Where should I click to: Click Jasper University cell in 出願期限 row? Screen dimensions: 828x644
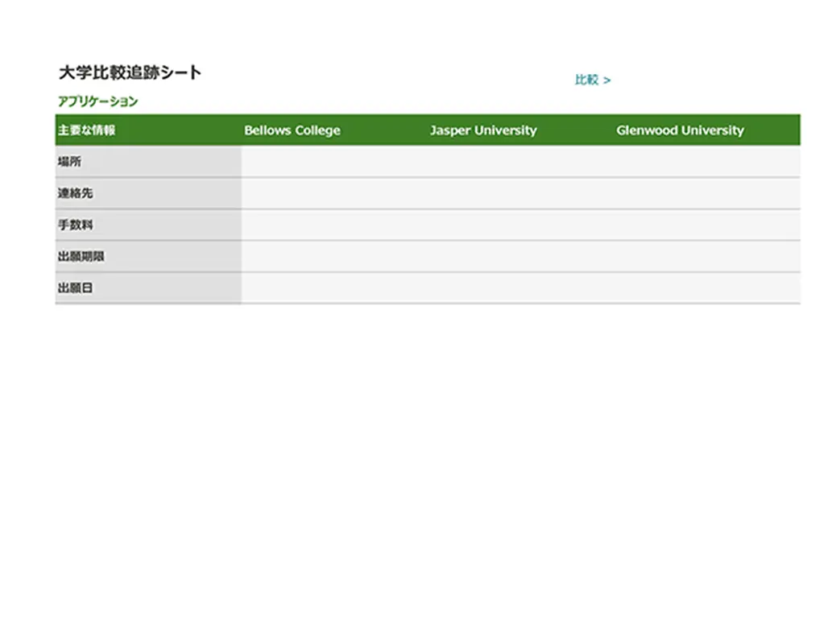pyautogui.click(x=520, y=257)
